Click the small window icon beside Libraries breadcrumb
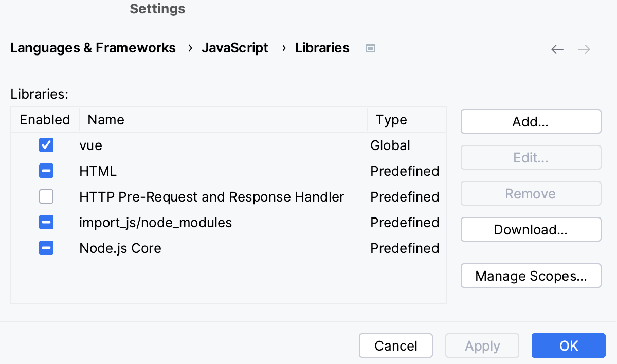 point(370,48)
